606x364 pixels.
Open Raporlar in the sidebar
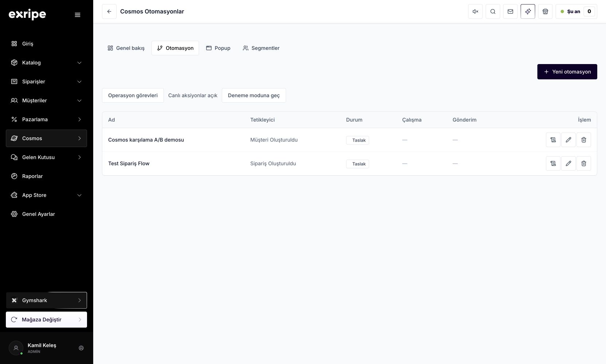coord(46,176)
